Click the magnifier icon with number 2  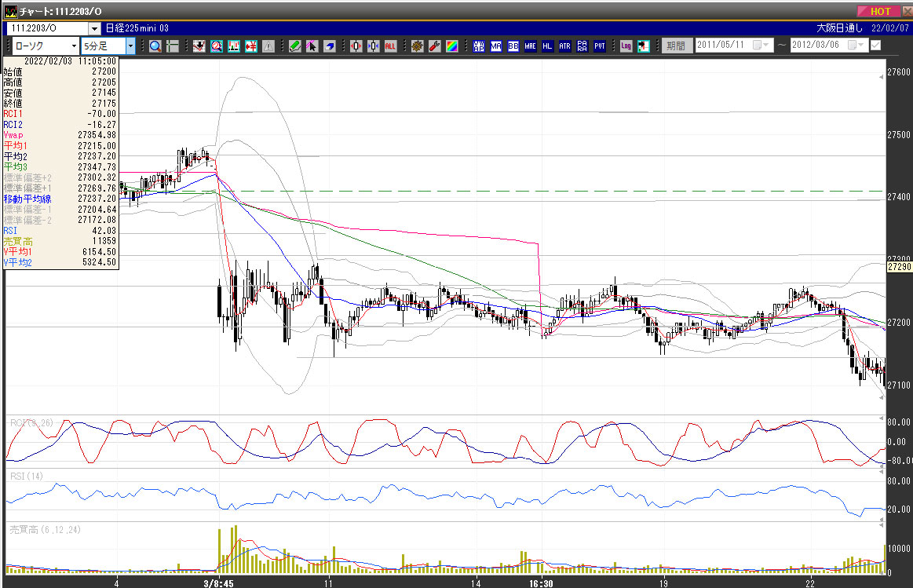(x=217, y=46)
